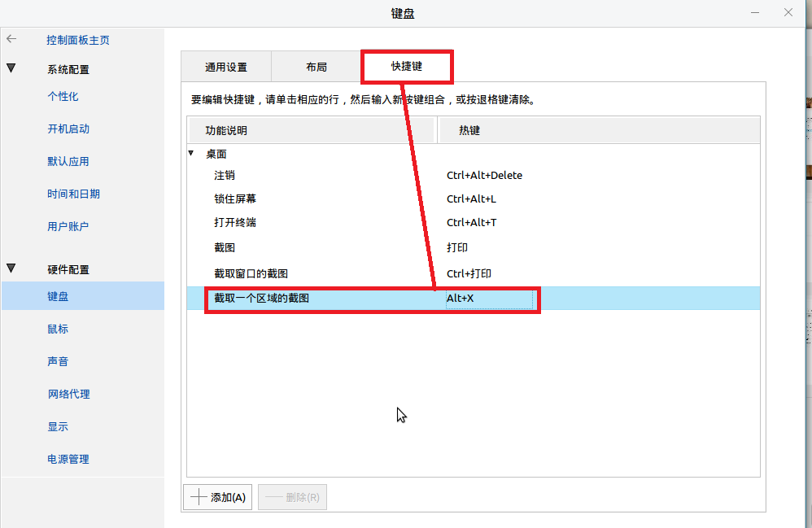Screen dimensions: 812x528
Task: Open 电源管理 settings
Action: (68, 459)
